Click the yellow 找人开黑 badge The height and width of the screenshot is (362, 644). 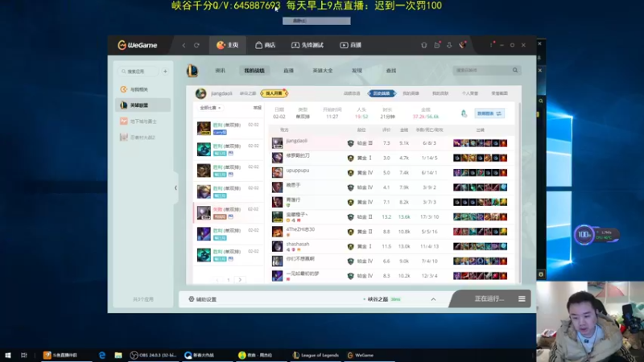pyautogui.click(x=274, y=93)
